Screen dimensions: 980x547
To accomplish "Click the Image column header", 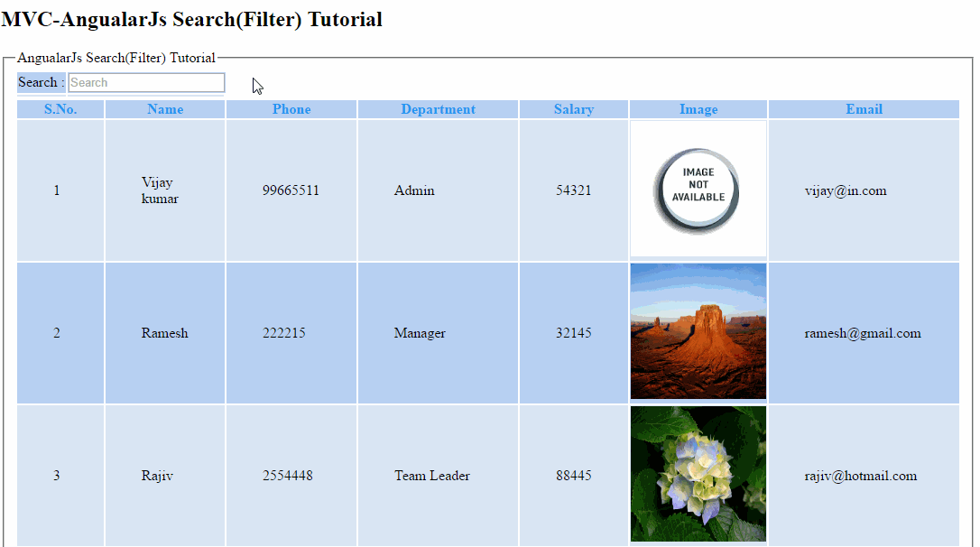I will click(698, 108).
